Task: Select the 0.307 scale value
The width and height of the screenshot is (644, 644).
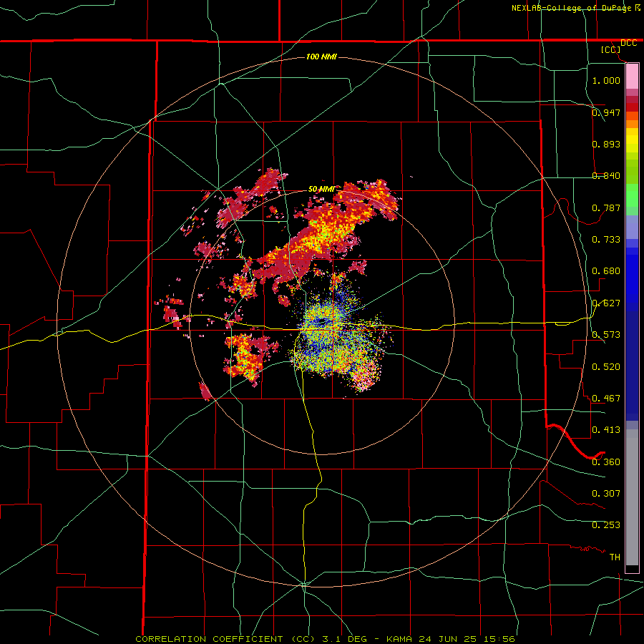Action: point(606,493)
